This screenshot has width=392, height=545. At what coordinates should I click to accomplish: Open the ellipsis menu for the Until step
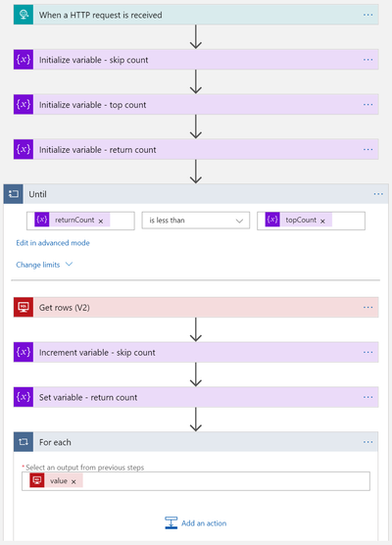[378, 194]
